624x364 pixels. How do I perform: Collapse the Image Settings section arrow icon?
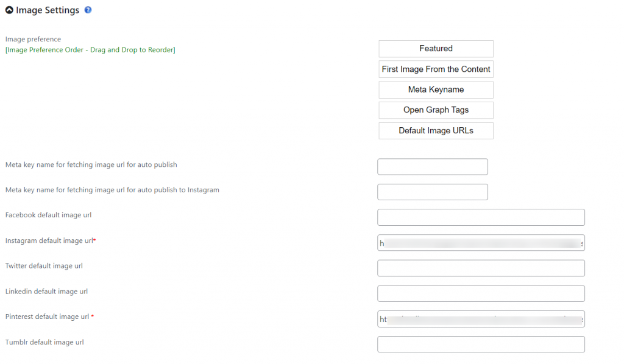coord(9,10)
